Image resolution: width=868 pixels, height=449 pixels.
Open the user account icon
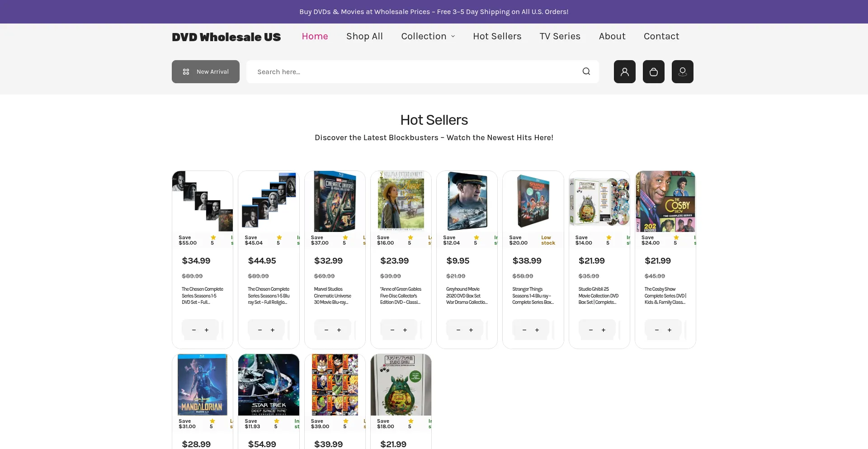tap(624, 71)
